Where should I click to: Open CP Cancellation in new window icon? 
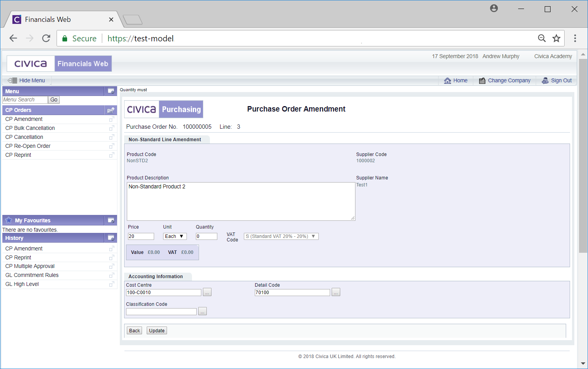point(112,137)
